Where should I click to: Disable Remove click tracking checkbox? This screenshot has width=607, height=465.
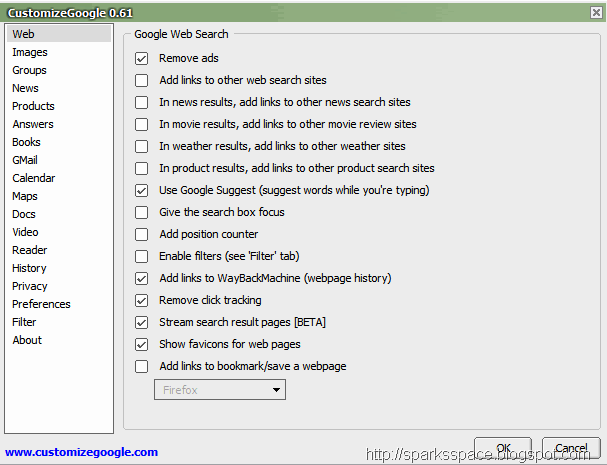coord(142,300)
